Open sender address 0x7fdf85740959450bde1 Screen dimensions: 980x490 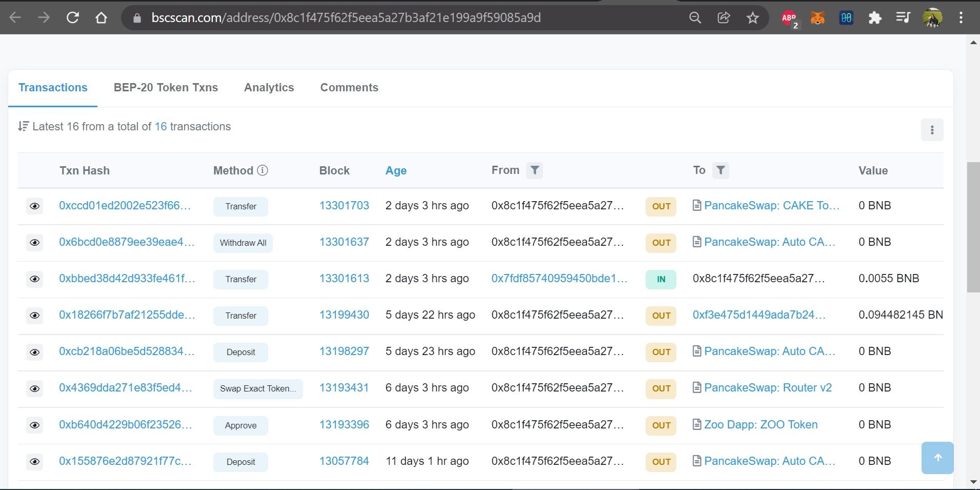pos(559,279)
